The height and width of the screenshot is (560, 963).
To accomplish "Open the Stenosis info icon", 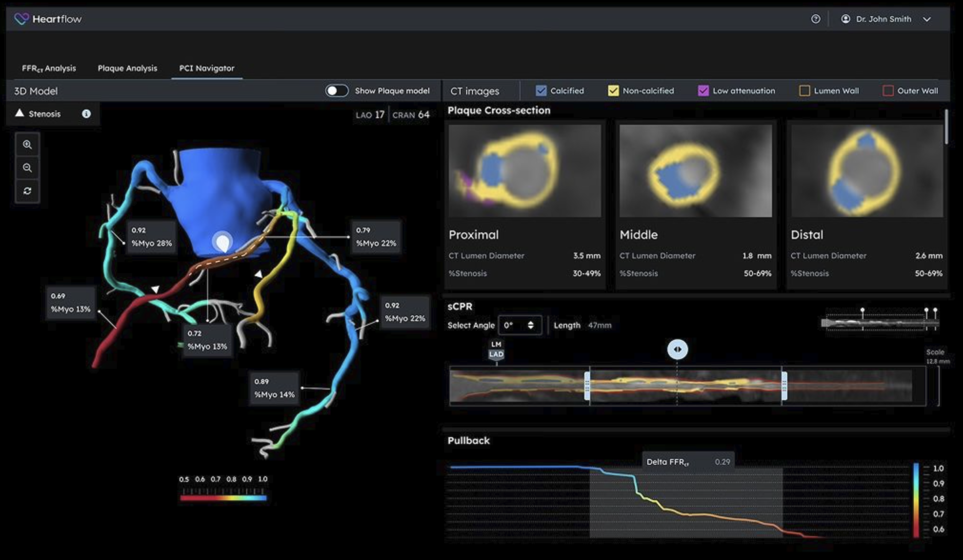I will point(86,114).
